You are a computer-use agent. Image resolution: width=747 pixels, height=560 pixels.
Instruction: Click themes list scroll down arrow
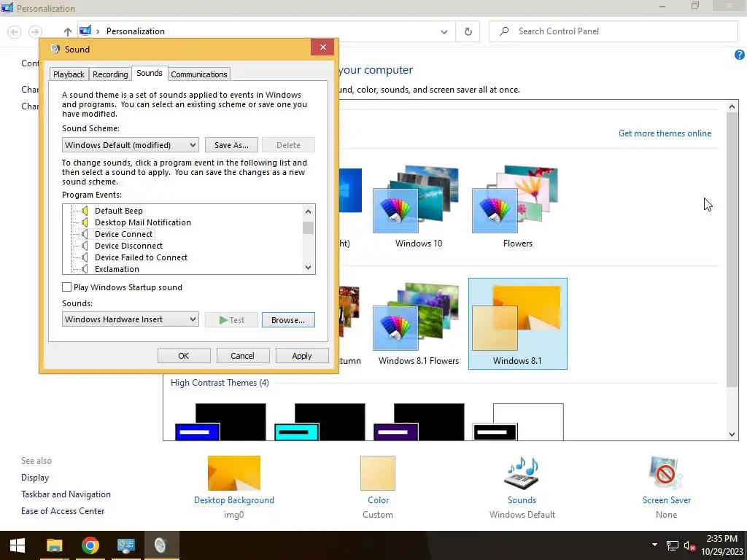click(x=732, y=435)
